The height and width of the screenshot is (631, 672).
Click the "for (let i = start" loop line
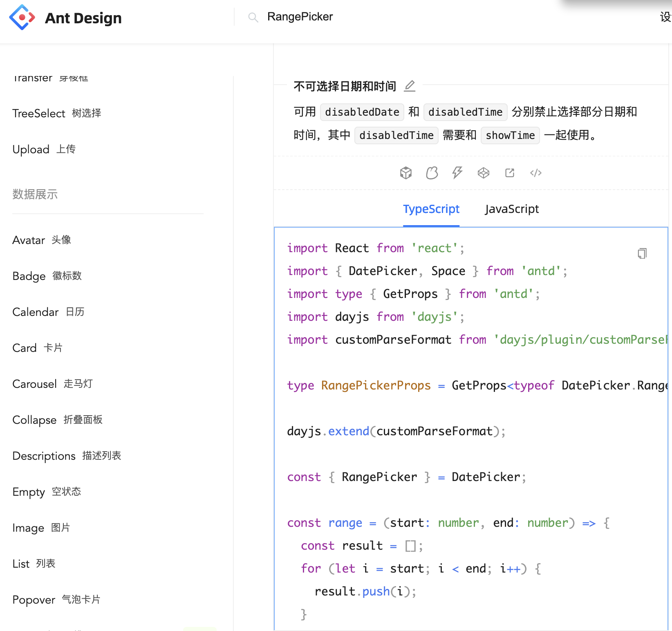(x=421, y=568)
